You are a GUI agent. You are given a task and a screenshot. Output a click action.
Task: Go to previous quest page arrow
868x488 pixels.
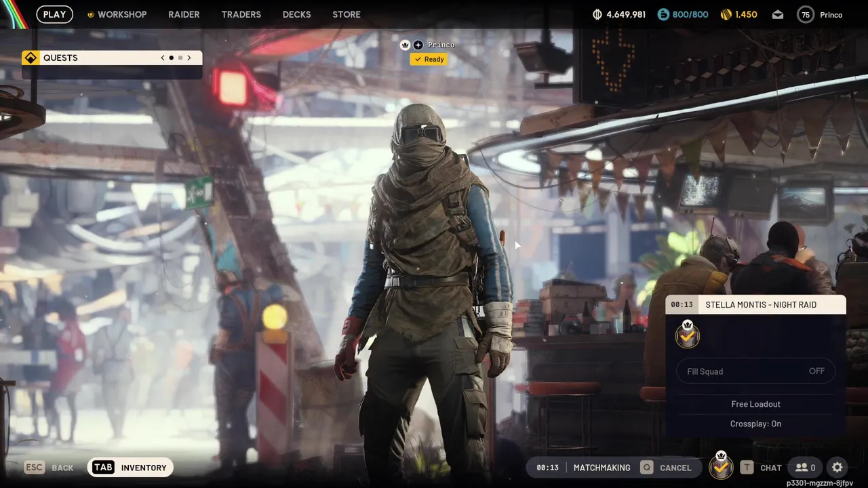pyautogui.click(x=163, y=58)
